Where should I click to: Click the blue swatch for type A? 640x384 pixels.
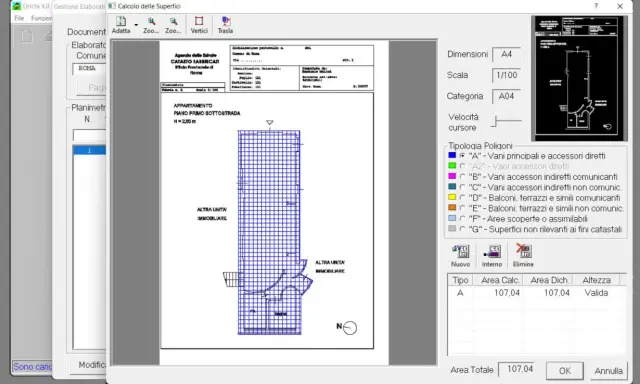pos(452,155)
